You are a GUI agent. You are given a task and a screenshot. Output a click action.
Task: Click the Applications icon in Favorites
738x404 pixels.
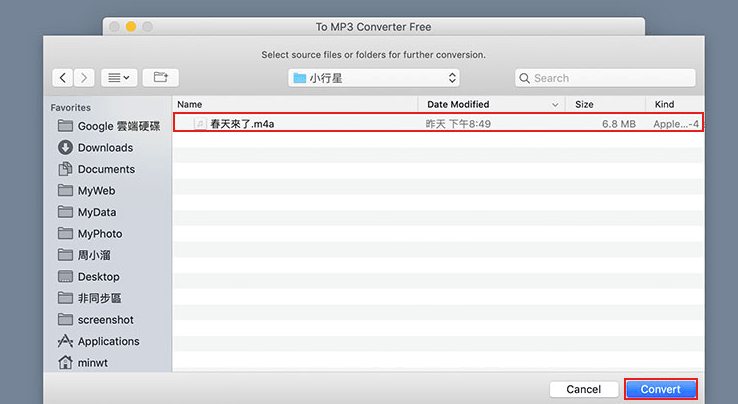65,341
